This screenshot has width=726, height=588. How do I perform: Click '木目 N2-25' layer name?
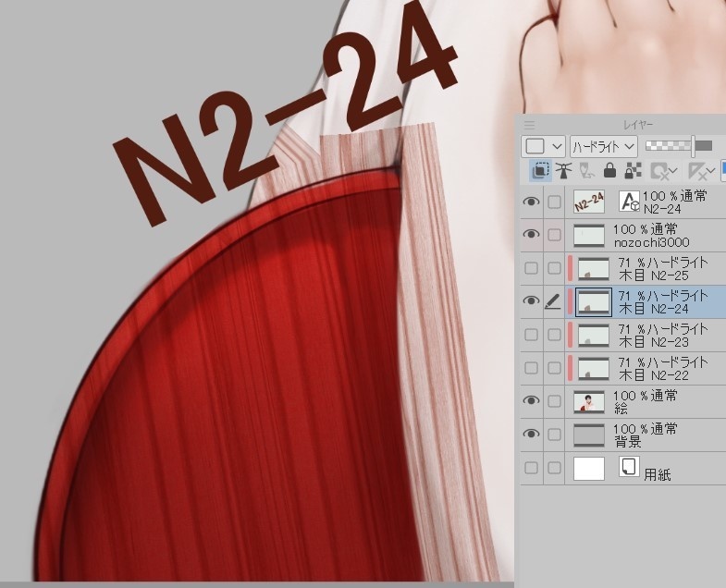click(x=653, y=276)
